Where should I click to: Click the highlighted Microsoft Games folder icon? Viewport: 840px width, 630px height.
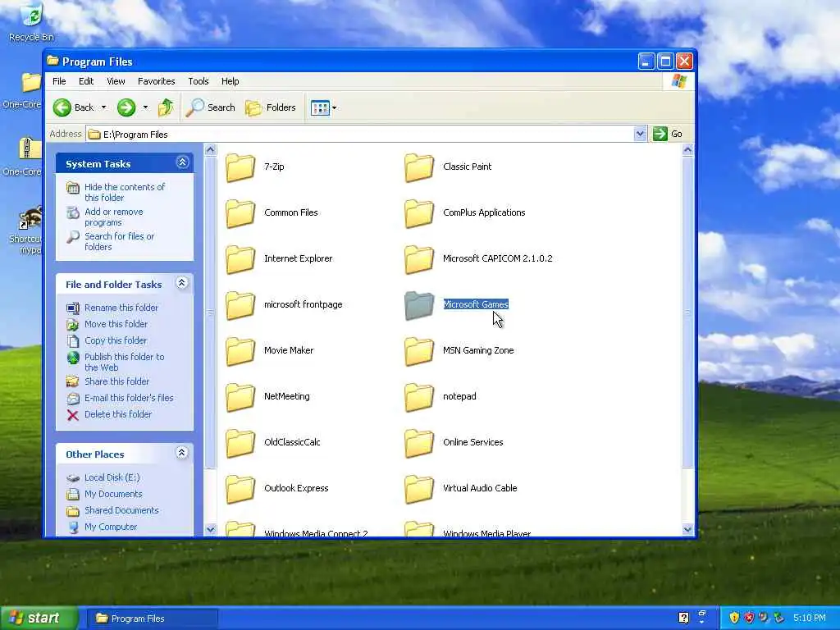419,305
